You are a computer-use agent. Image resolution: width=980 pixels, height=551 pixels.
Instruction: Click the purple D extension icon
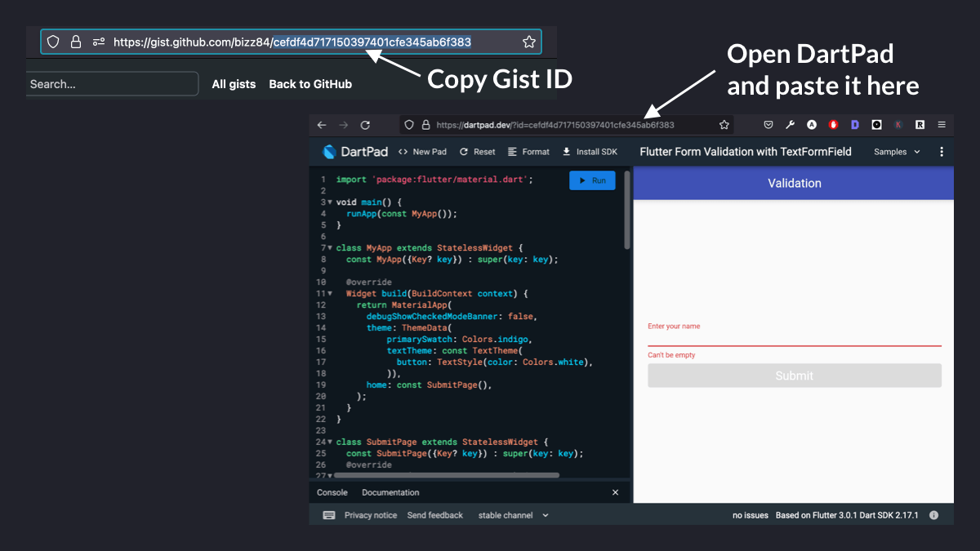coord(855,125)
